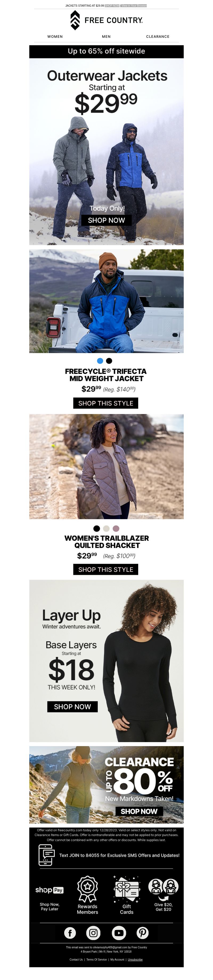
Task: Click the Shop Pay icon
Action: pos(50,890)
